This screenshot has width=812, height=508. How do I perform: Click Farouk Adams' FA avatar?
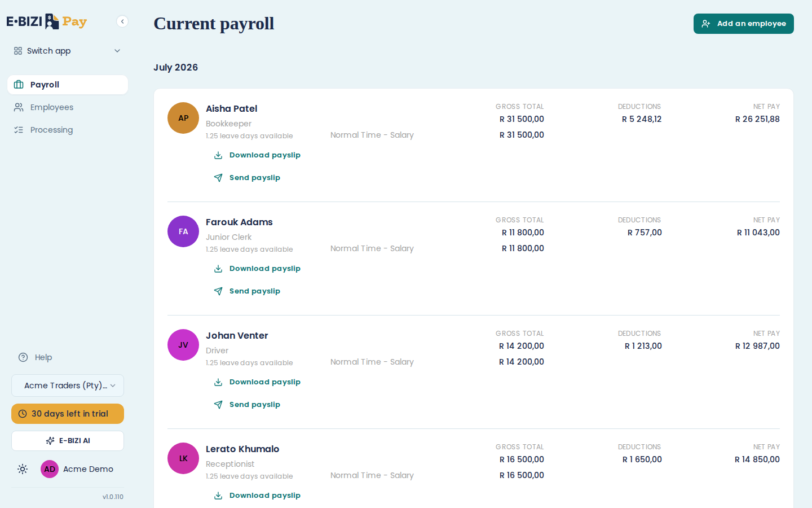click(x=183, y=231)
